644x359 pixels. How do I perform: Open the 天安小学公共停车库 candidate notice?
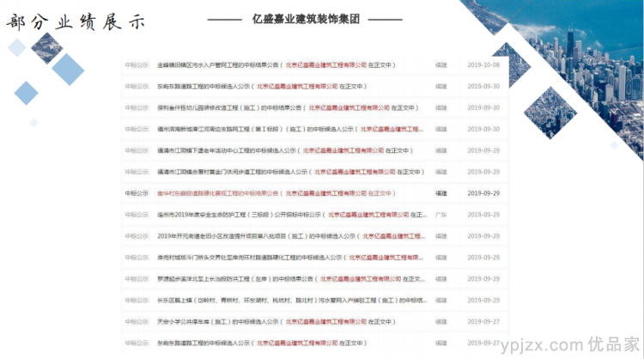(276, 321)
